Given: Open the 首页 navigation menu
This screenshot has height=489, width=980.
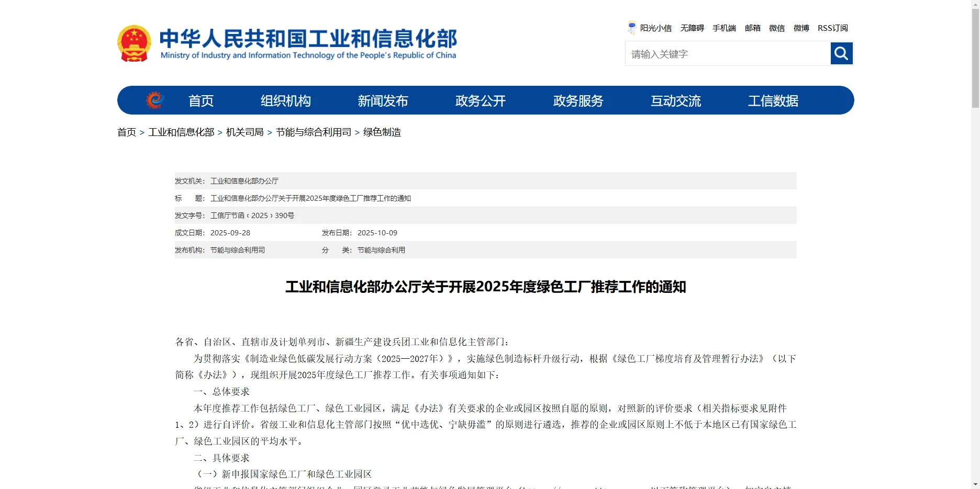Looking at the screenshot, I should 201,100.
